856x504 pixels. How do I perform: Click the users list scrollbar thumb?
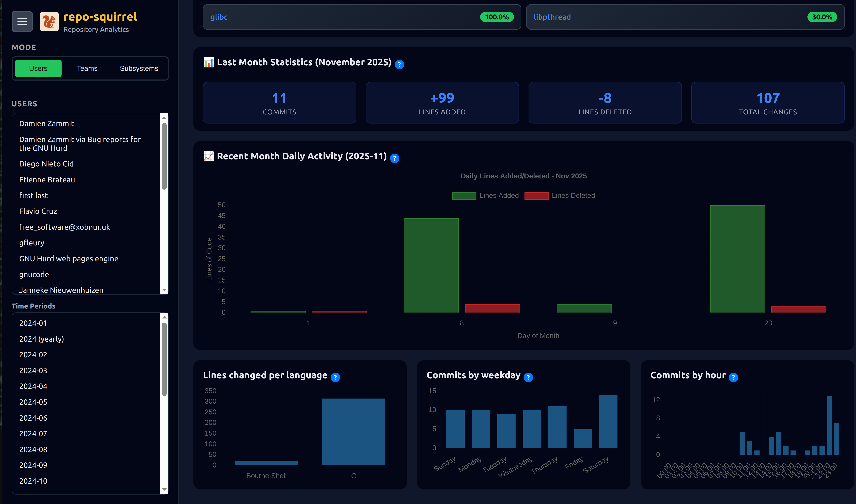pos(164,156)
